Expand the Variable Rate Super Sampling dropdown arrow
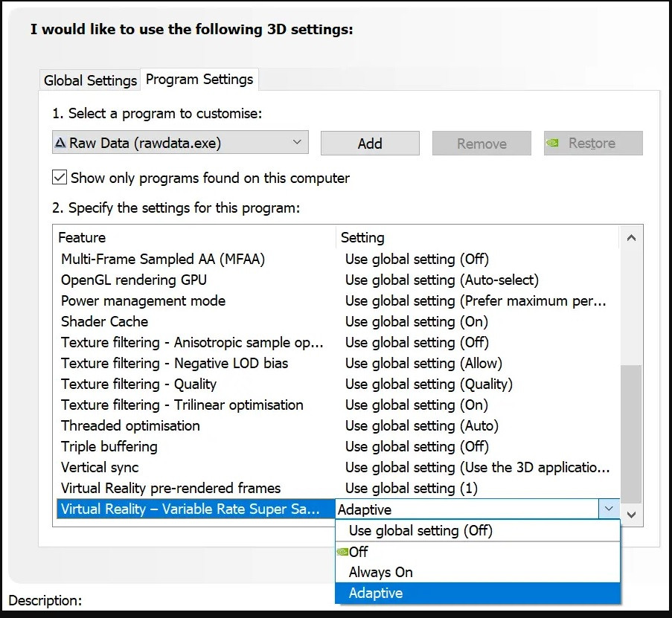This screenshot has height=618, width=672. pyautogui.click(x=609, y=509)
